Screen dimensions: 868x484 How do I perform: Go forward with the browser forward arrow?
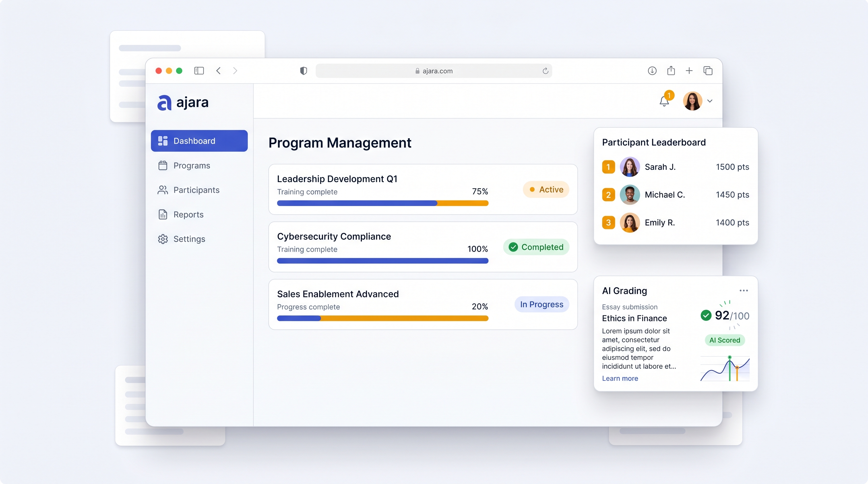pos(235,71)
